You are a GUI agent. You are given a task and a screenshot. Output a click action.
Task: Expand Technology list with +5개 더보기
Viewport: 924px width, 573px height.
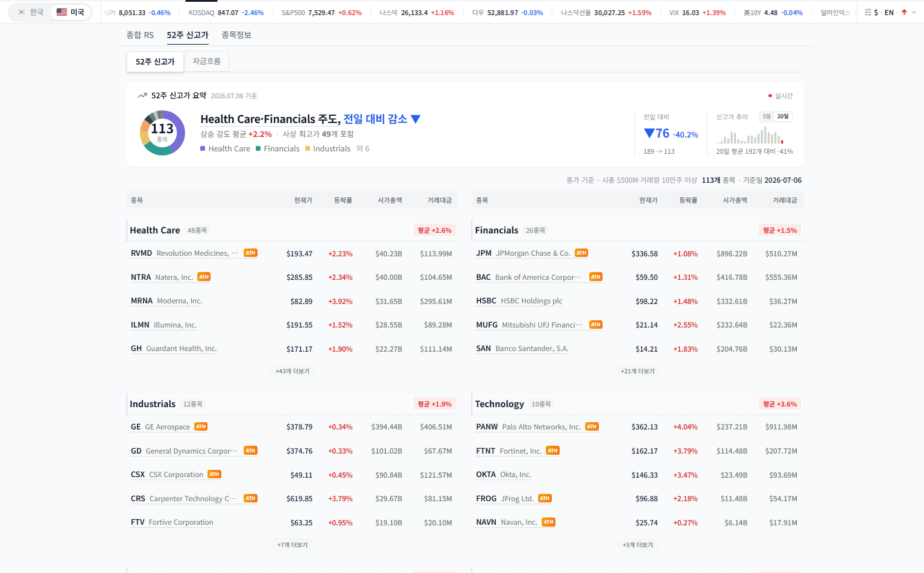pos(638,545)
